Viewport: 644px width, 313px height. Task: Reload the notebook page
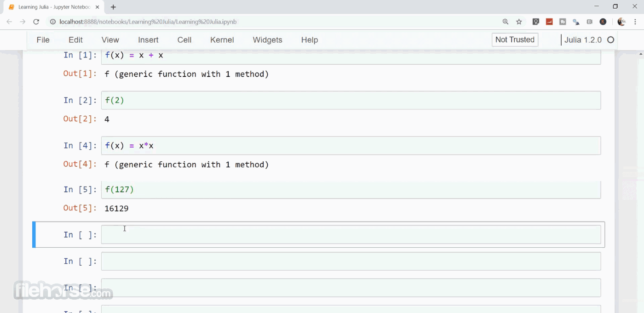36,22
